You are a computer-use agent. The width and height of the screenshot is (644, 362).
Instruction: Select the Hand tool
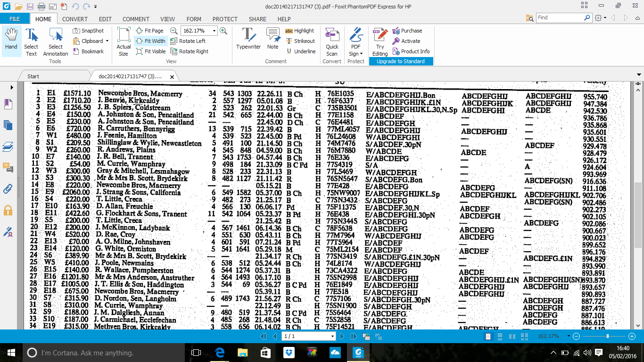point(11,41)
